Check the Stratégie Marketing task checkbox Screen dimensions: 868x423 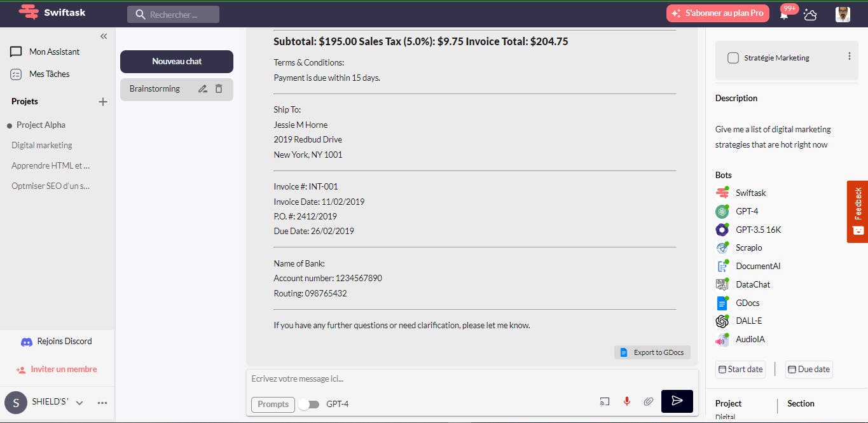point(733,58)
